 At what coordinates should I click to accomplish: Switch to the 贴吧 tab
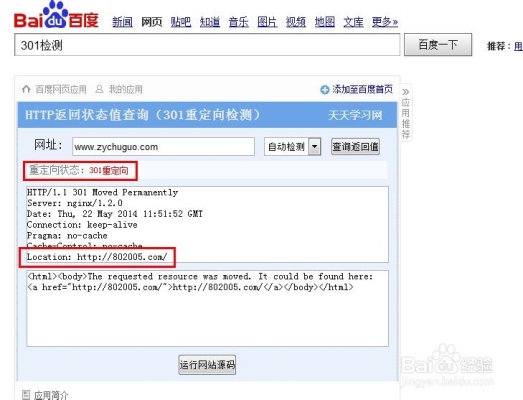coord(180,22)
